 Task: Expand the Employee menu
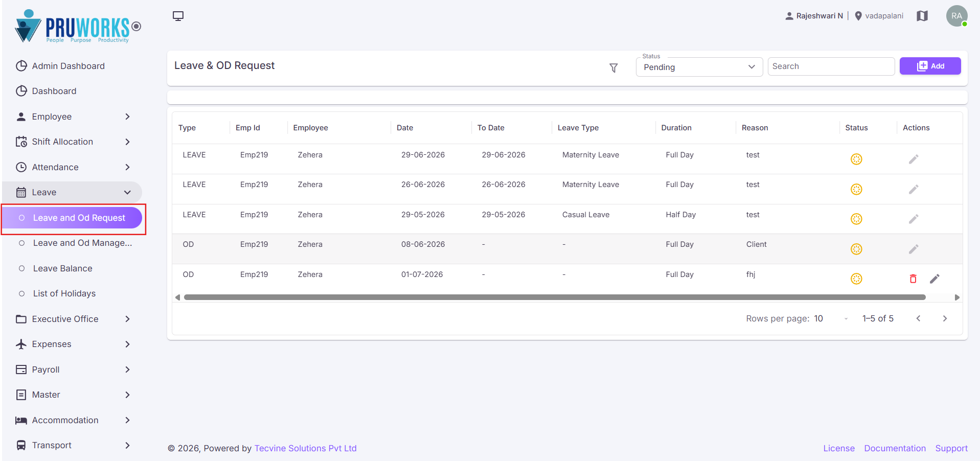coord(72,117)
